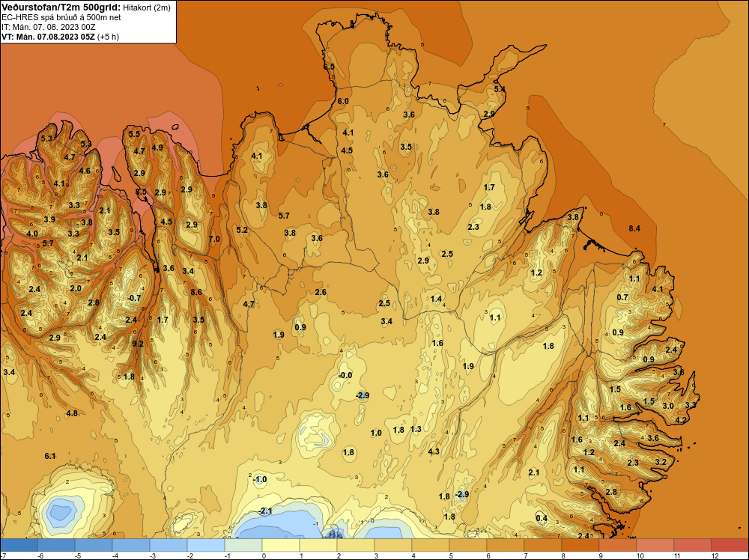Click the legend tick label '12'
Image resolution: width=749 pixels, height=560 pixels.
pos(715,556)
